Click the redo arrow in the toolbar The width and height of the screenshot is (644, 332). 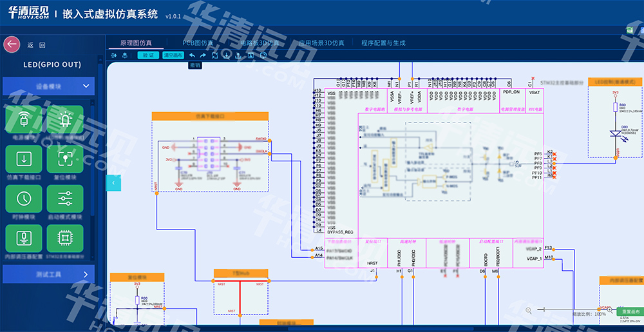point(203,55)
